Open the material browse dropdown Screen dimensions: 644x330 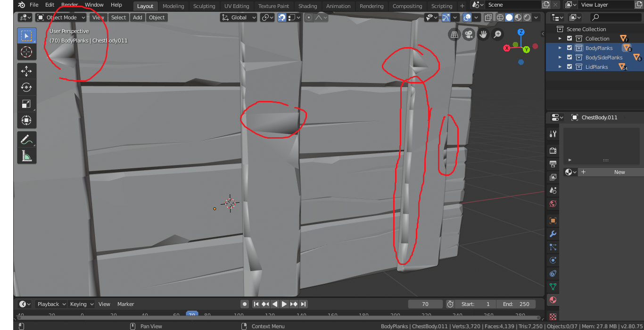point(571,172)
